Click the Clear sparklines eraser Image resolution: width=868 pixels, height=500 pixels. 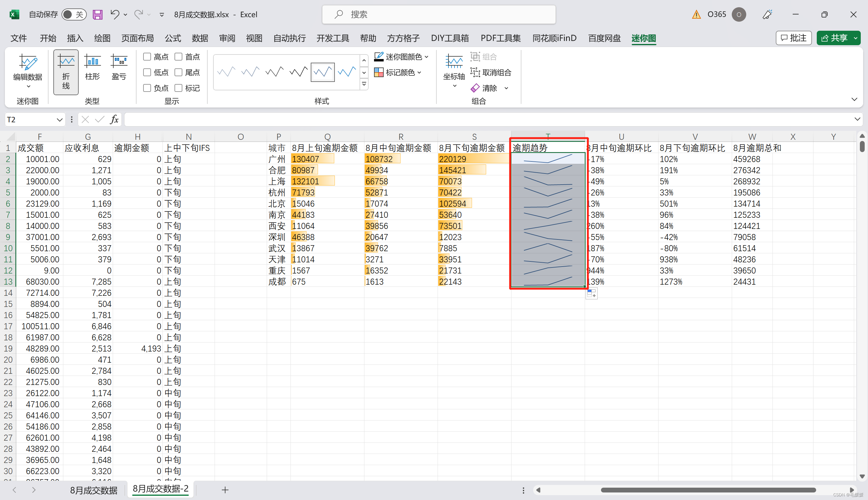click(x=475, y=88)
